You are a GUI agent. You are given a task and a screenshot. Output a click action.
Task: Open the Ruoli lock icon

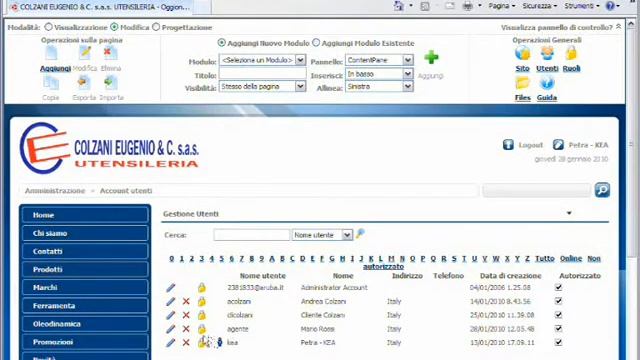click(x=571, y=53)
